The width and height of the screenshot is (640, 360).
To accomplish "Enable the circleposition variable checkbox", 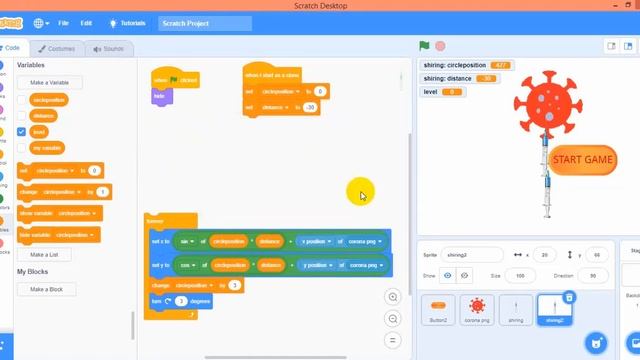I will 22,100.
